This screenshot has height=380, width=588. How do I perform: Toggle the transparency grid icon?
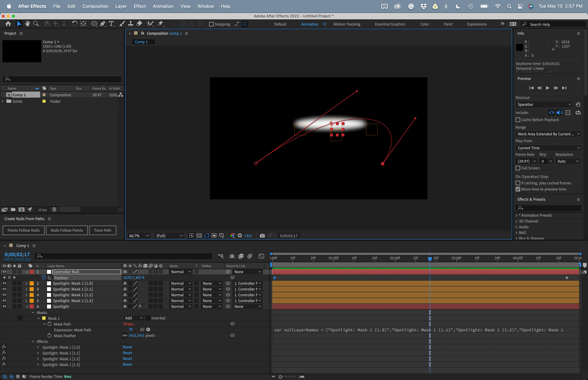coord(199,236)
